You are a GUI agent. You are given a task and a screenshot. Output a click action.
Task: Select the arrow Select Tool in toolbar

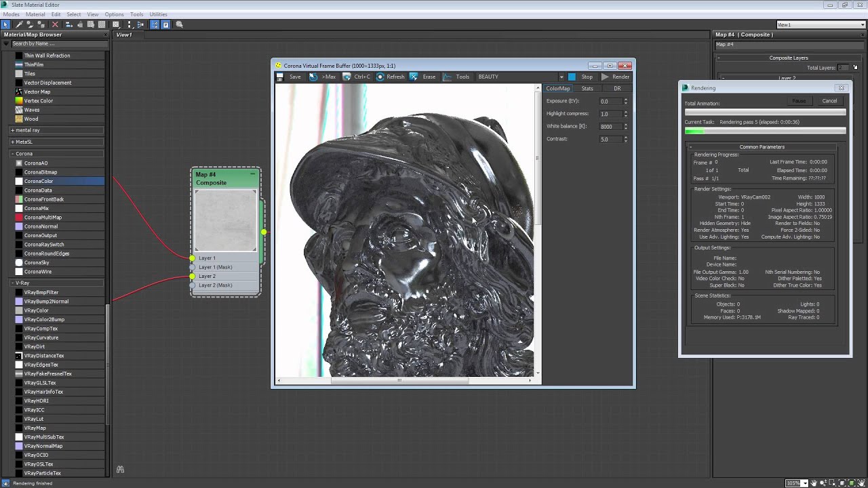point(6,24)
